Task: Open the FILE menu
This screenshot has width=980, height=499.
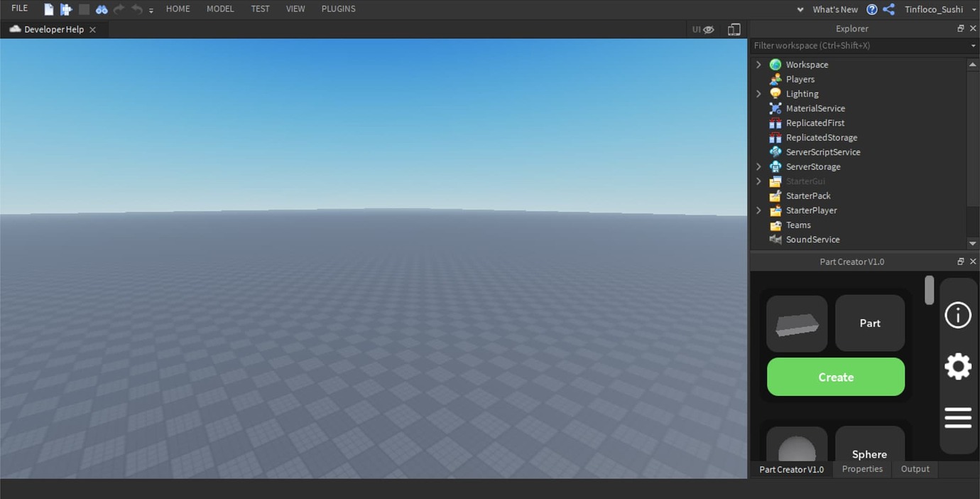Action: coord(20,9)
